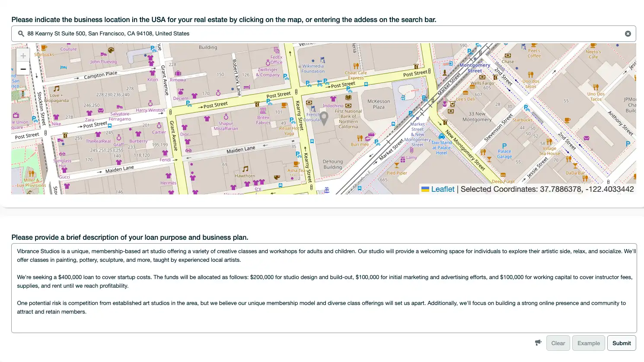This screenshot has height=362, width=644.
Task: Click the selected location marker pin
Action: [x=324, y=119]
